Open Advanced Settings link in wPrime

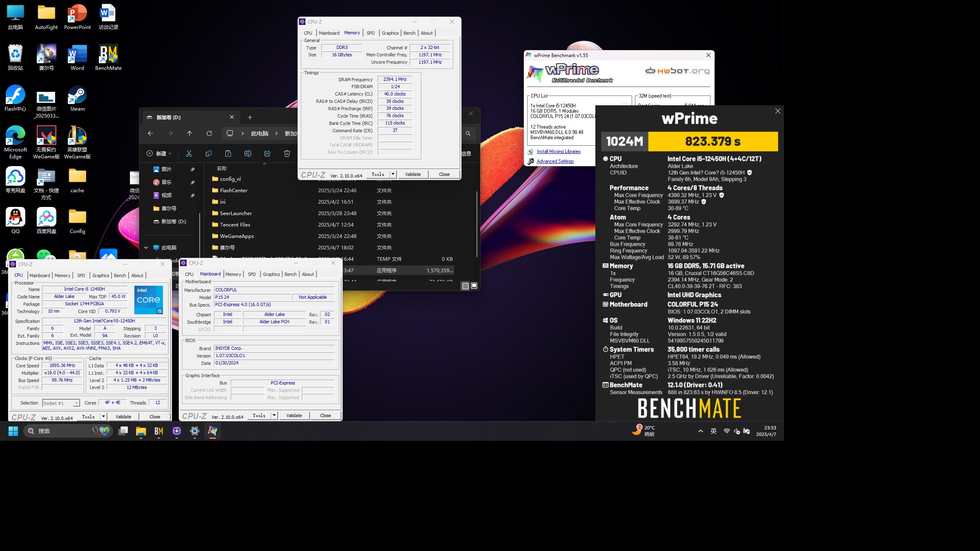555,161
